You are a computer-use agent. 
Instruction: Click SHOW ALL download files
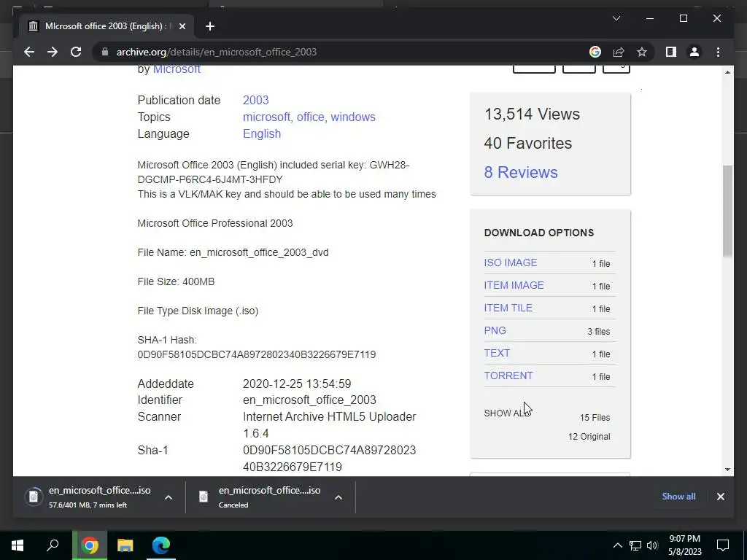[x=507, y=413]
